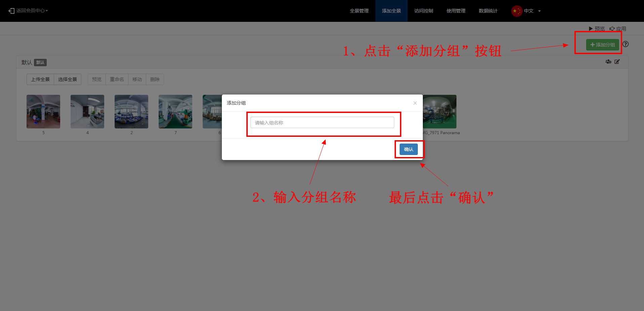Click the 选择全景 button
644x311 pixels.
click(68, 79)
